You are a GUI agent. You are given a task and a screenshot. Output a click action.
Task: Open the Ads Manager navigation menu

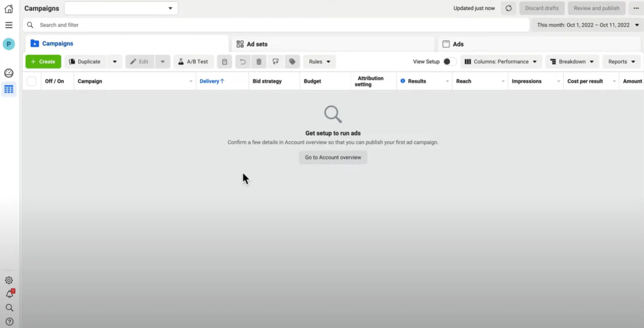click(x=9, y=25)
